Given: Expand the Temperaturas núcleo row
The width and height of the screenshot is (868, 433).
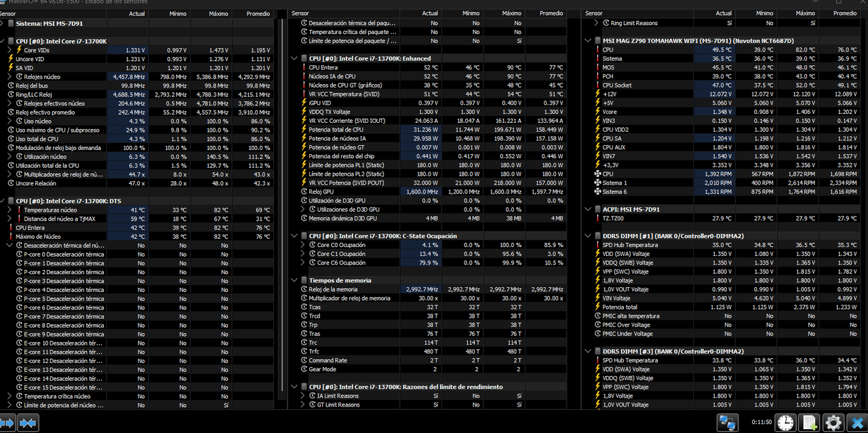Looking at the screenshot, I should coord(9,210).
